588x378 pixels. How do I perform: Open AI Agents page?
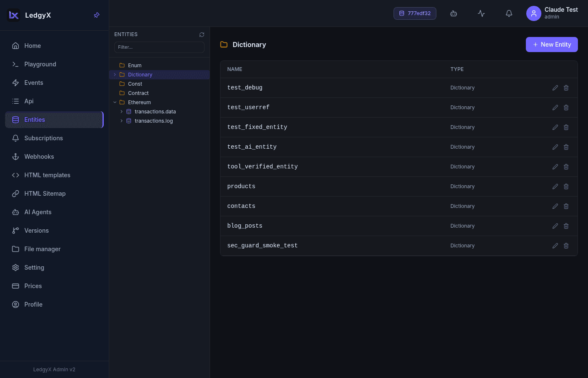pyautogui.click(x=54, y=212)
